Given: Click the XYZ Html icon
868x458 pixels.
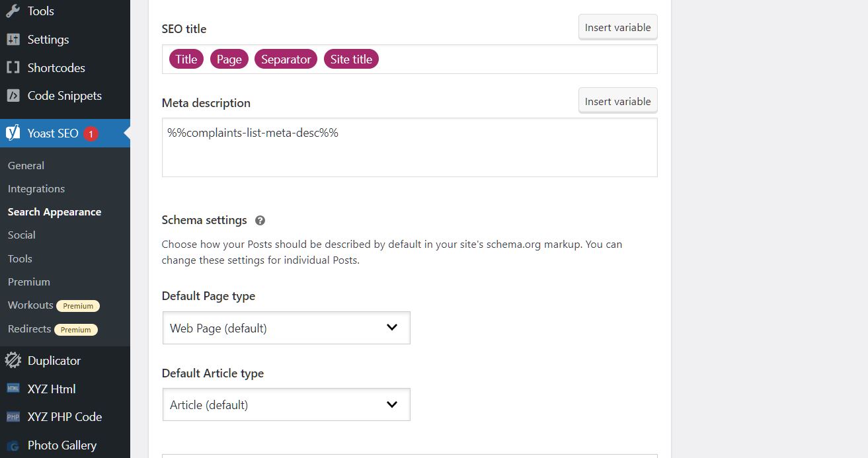Looking at the screenshot, I should pos(13,389).
